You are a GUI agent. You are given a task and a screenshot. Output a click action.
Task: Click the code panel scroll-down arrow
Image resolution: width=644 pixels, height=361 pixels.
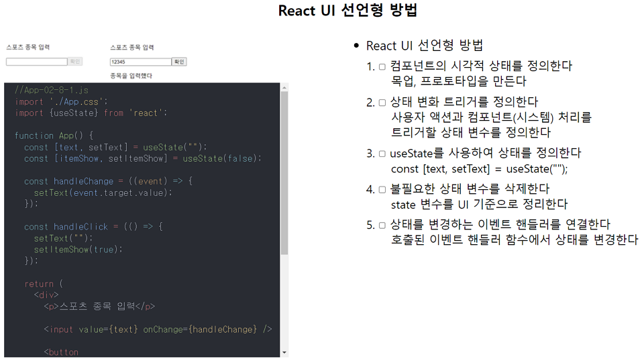click(284, 353)
